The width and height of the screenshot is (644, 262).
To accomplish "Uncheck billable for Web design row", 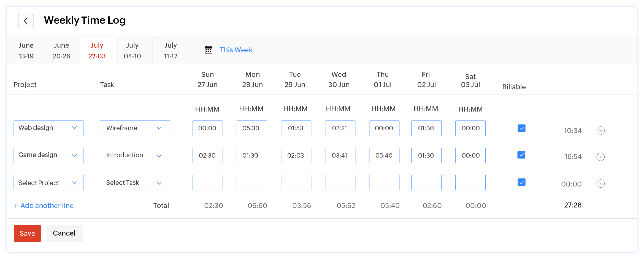I will click(x=521, y=128).
